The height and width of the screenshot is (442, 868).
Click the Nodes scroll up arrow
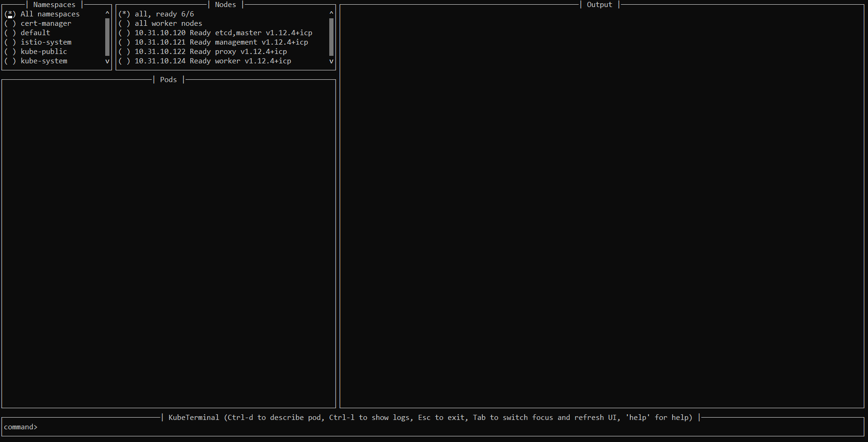click(331, 14)
